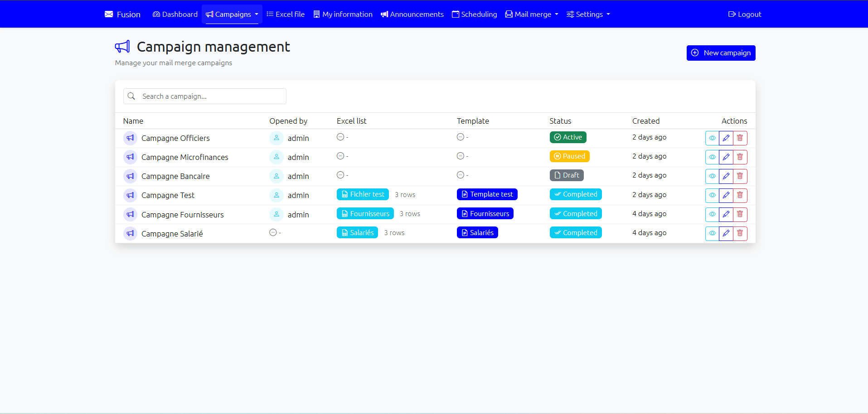Click pencil icon for Campagne Test

click(726, 195)
